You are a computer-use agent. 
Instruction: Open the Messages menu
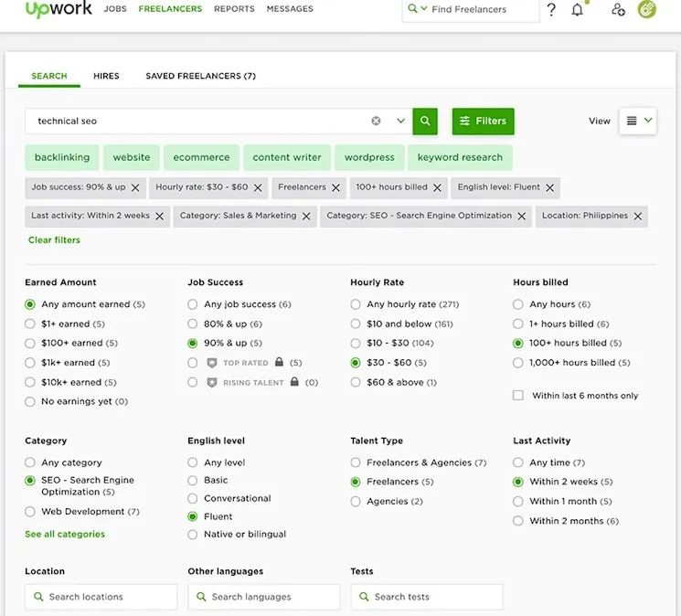tap(290, 8)
